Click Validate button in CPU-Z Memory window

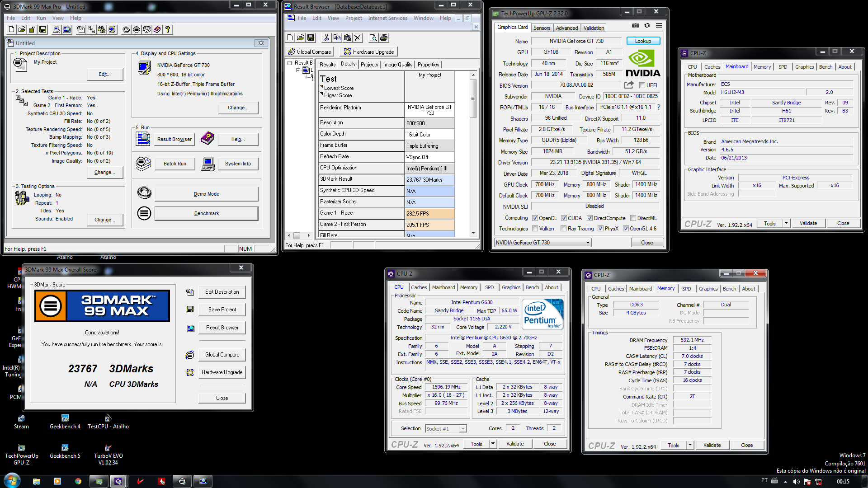712,445
